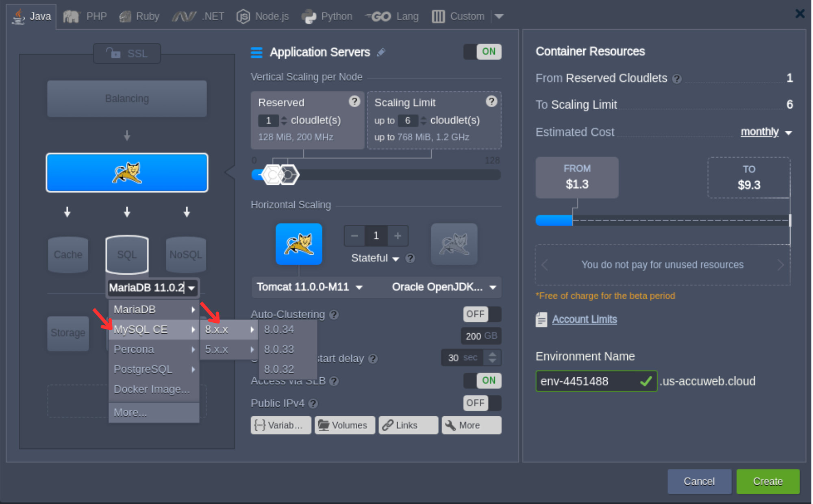Click help icon next to Reserved cloudlets

(x=354, y=102)
